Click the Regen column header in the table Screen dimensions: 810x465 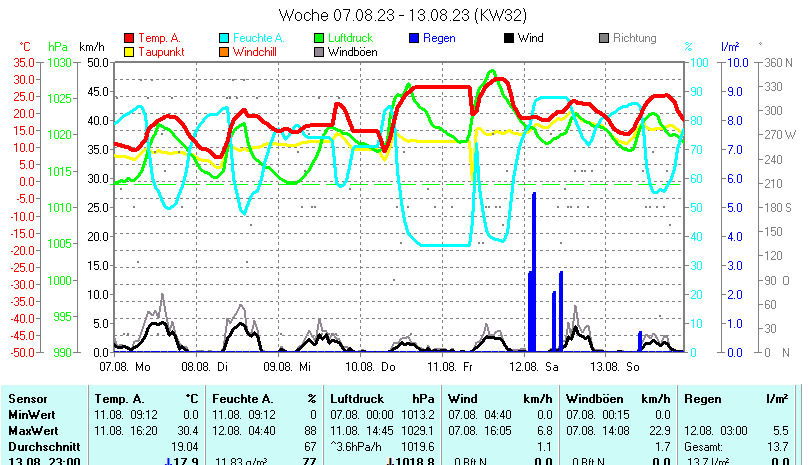(x=702, y=399)
